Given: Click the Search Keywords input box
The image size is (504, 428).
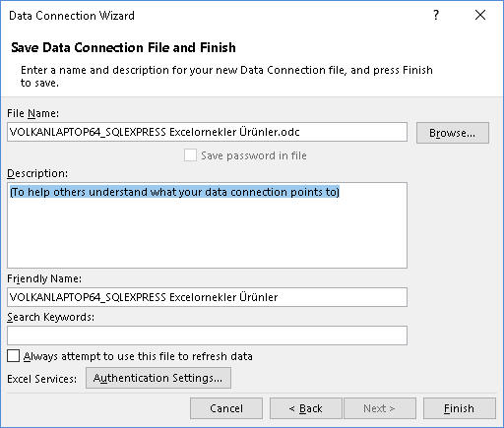Looking at the screenshot, I should pos(207,336).
